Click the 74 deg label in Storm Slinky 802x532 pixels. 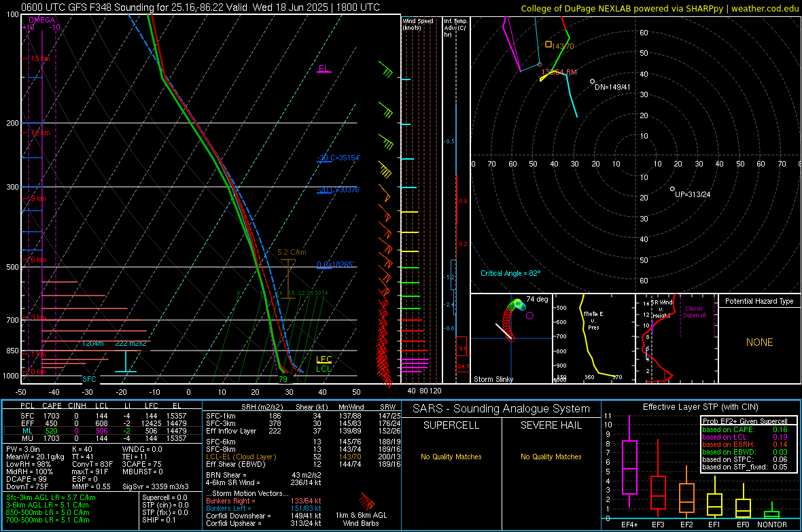pyautogui.click(x=537, y=299)
